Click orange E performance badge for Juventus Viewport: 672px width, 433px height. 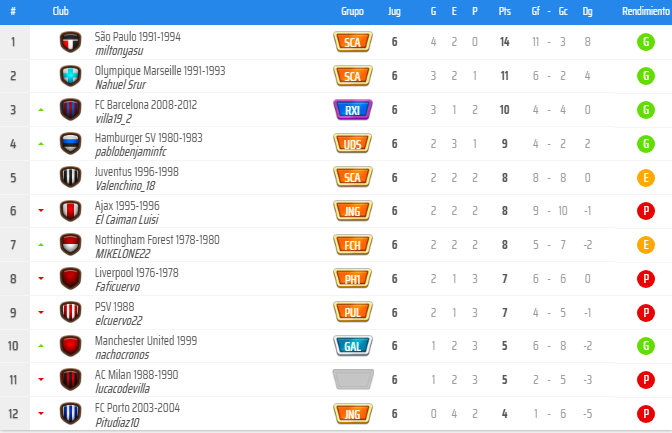(x=646, y=178)
